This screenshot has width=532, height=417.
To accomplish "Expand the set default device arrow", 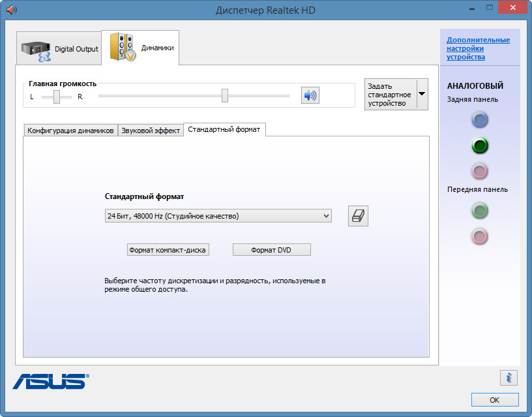I will pos(421,94).
